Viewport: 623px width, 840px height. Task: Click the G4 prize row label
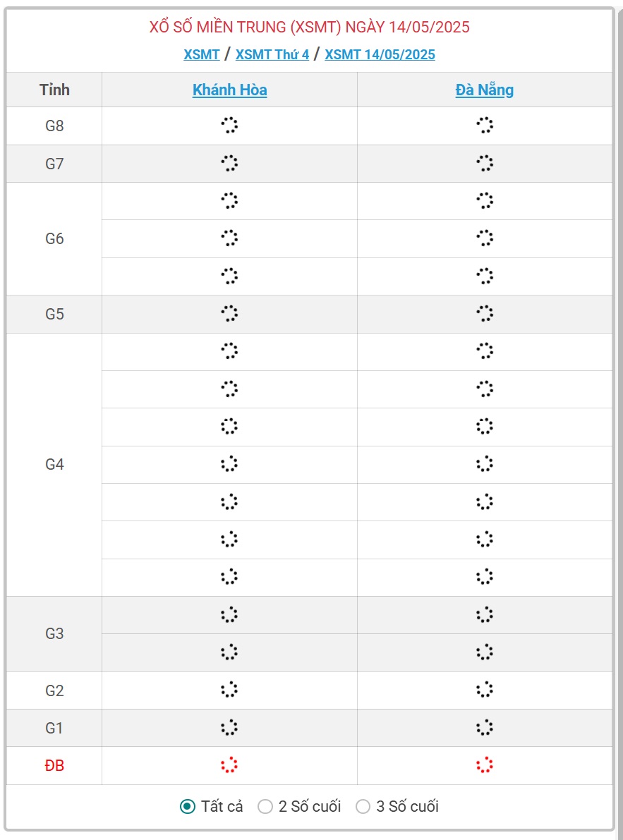tap(54, 465)
